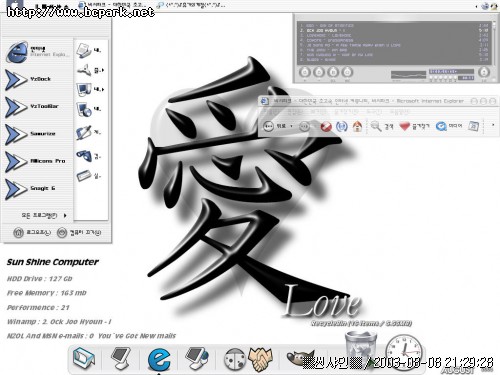This screenshot has height=375, width=500.
Task: Select track 2 Ock Joo Hyoun in Winamp
Action: (x=394, y=30)
